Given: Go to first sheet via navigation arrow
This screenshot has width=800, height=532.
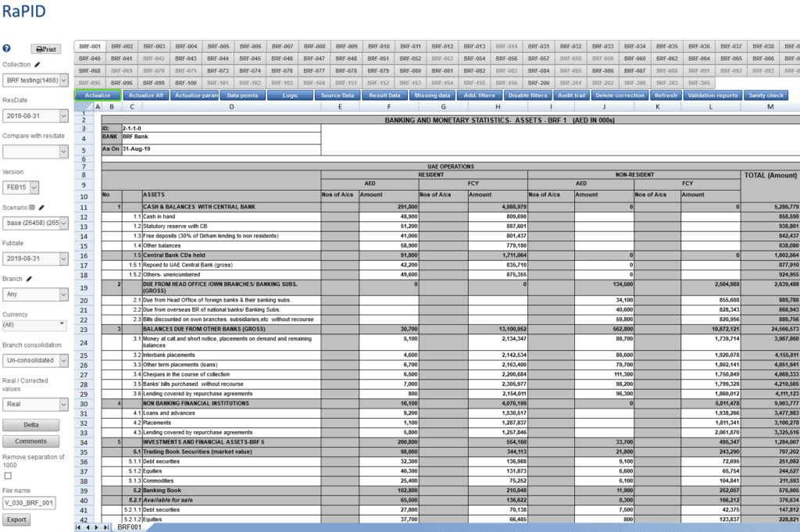Looking at the screenshot, I should point(78,527).
